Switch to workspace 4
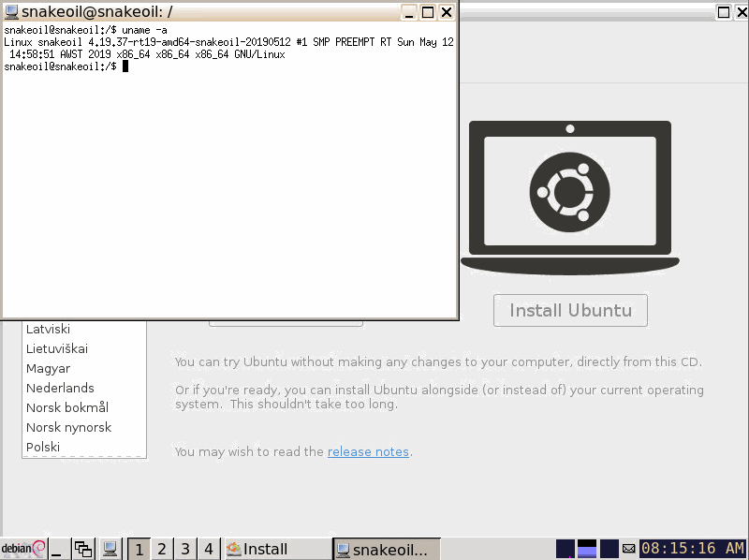The image size is (749, 560). pos(208,549)
